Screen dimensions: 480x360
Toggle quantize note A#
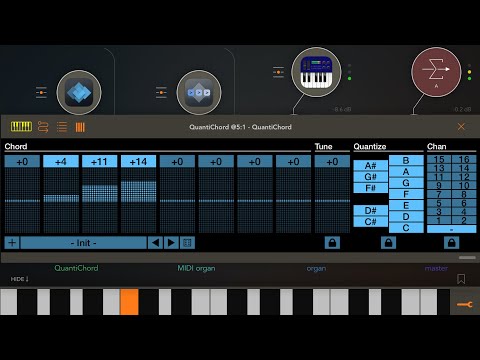pyautogui.click(x=370, y=165)
